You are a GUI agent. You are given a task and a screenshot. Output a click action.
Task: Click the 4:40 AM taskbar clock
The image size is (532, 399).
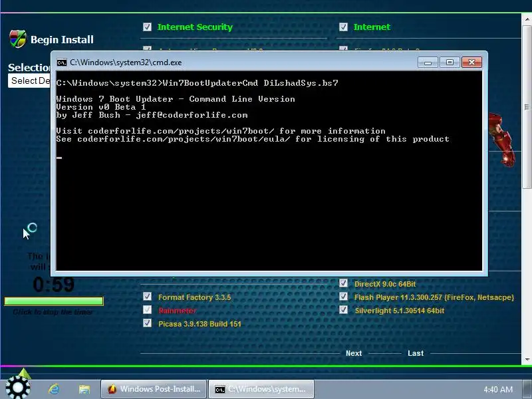coord(498,390)
